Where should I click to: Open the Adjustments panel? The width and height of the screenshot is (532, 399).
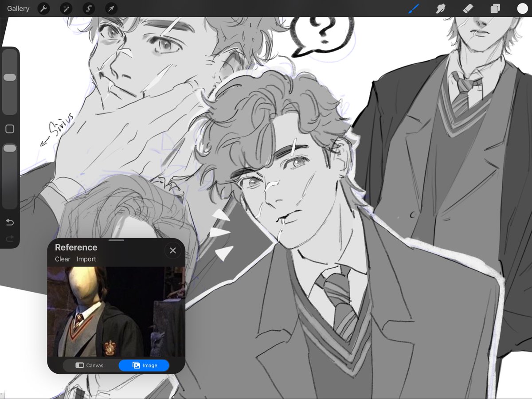pyautogui.click(x=66, y=8)
